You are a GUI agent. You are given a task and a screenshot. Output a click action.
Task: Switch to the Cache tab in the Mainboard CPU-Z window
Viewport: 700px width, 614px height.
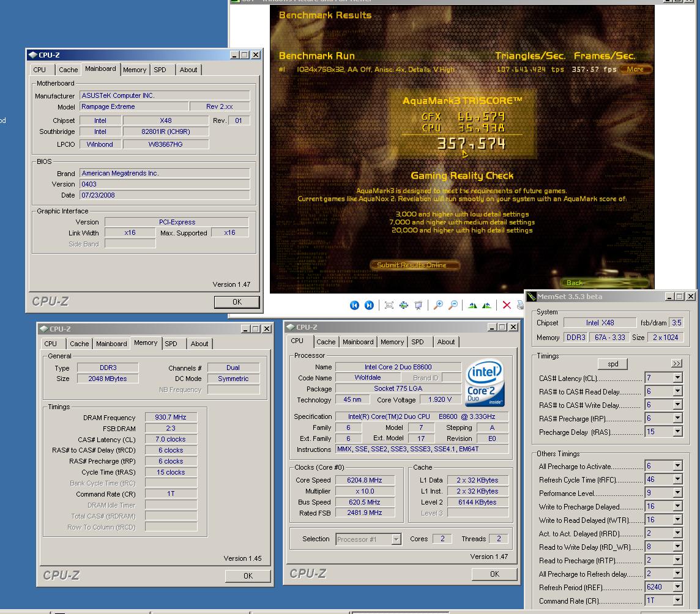(69, 70)
